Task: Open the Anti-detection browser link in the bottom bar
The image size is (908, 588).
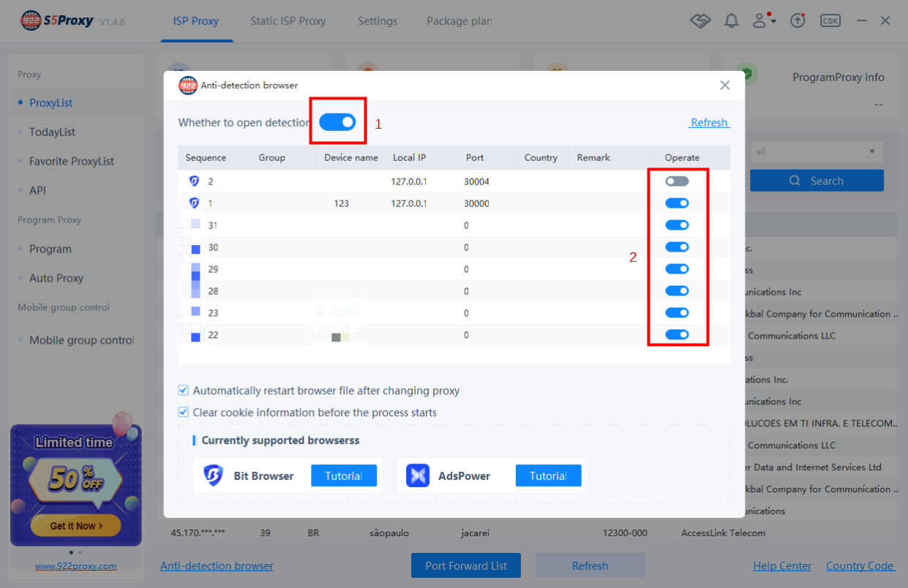Action: pyautogui.click(x=217, y=566)
